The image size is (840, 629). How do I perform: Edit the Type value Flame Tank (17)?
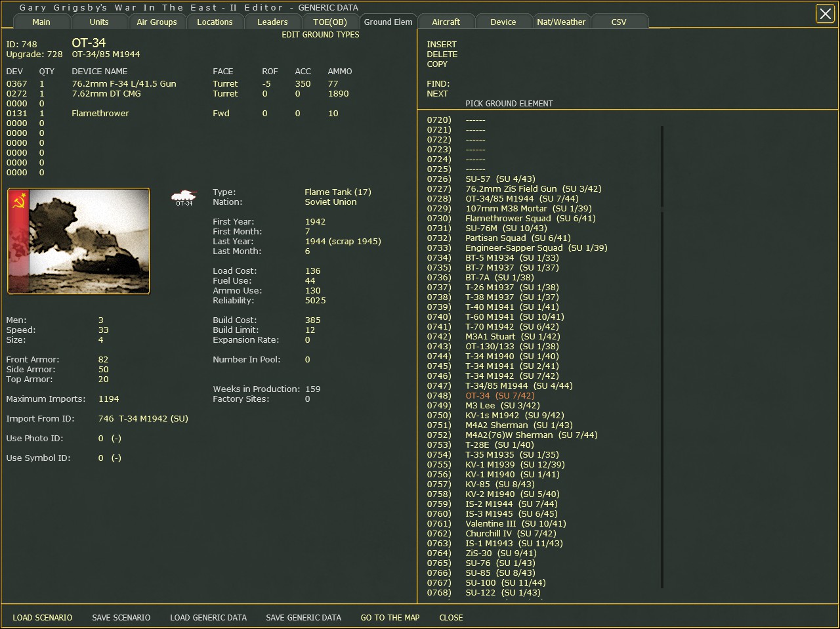[338, 192]
